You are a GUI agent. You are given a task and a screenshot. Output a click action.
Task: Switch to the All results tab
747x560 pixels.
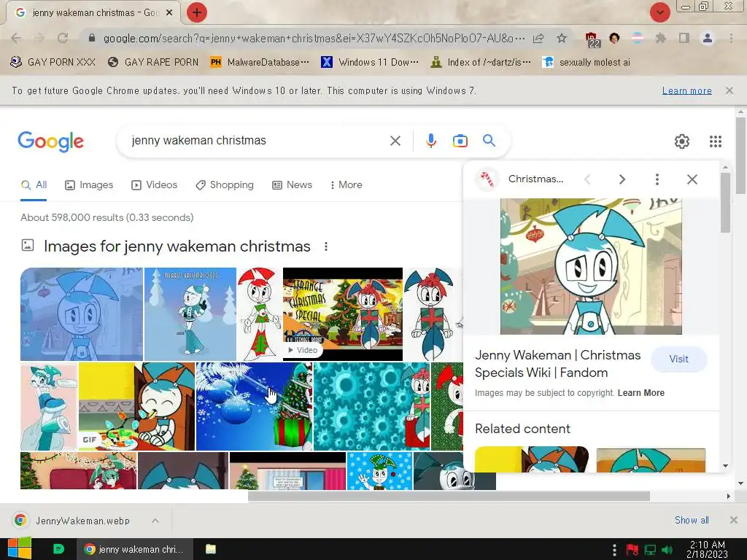[x=34, y=184]
